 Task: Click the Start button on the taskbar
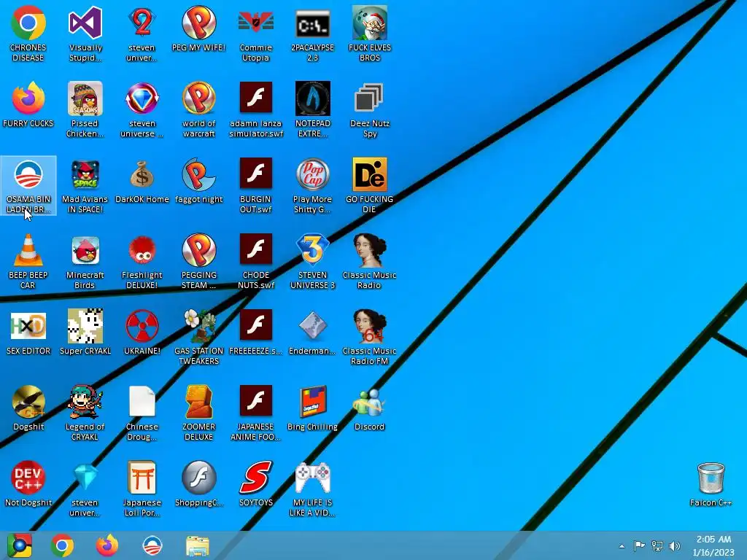[20, 545]
